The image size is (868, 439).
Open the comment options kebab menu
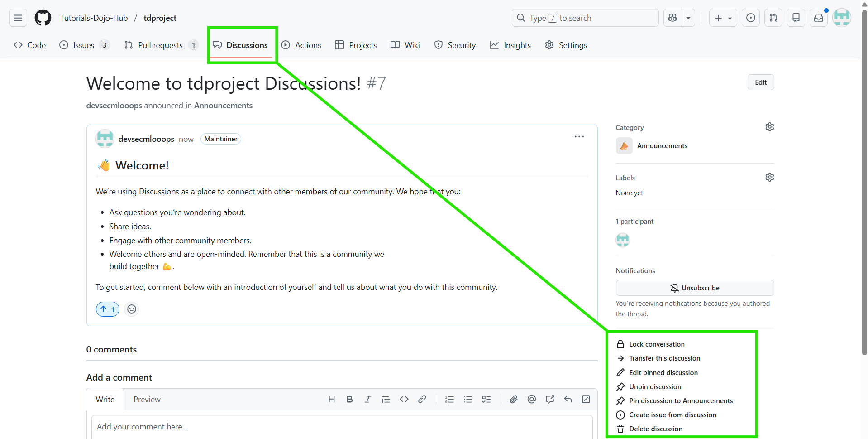click(579, 136)
